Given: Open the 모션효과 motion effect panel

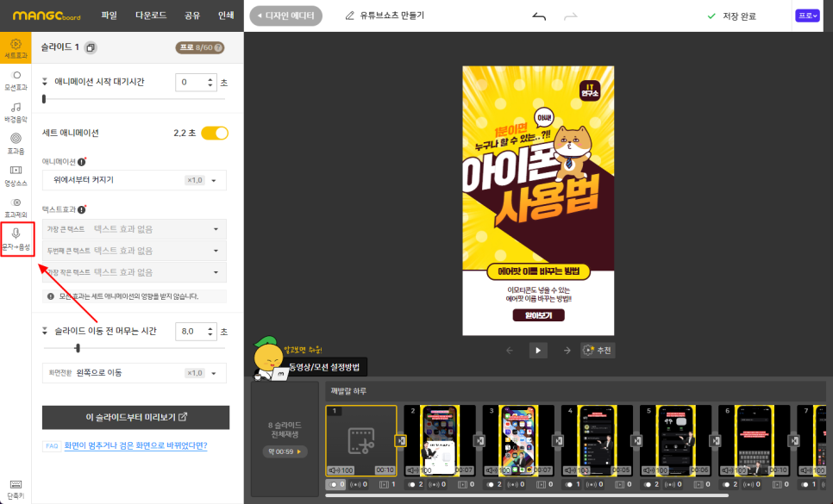Looking at the screenshot, I should tap(16, 80).
